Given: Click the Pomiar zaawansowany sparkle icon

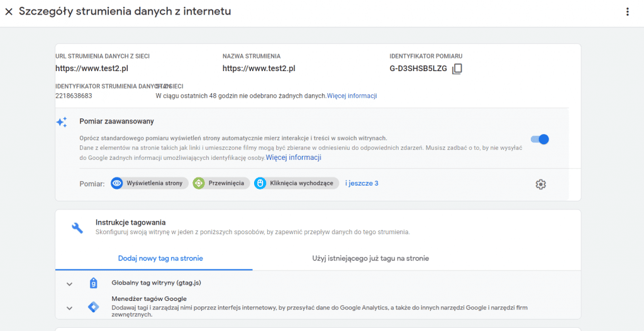Looking at the screenshot, I should pos(62,121).
